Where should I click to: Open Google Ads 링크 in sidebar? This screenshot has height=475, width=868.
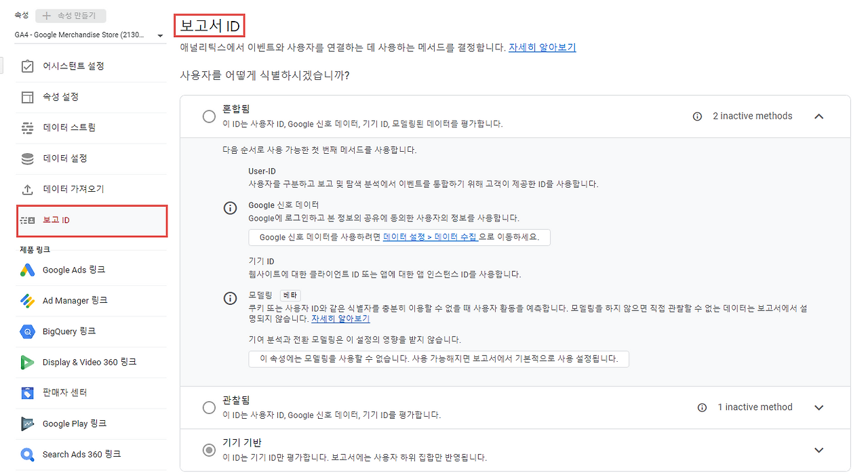(27, 270)
